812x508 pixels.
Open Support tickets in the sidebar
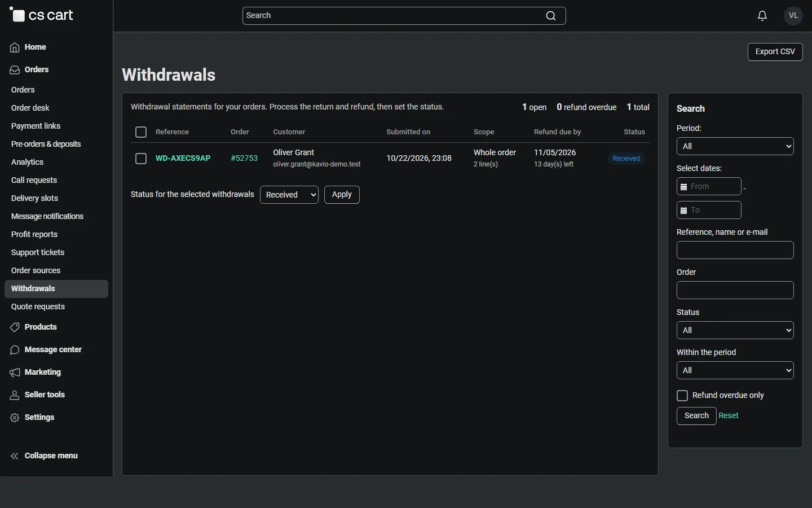point(38,252)
